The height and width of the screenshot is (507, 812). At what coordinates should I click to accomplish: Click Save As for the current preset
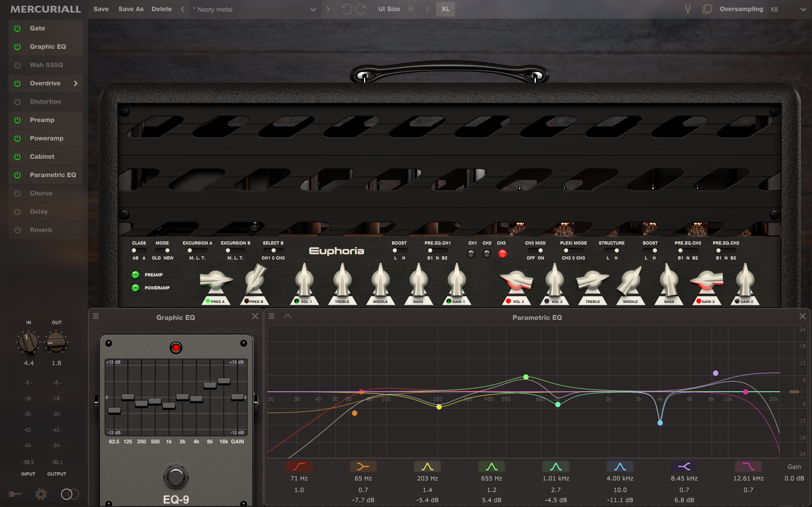(x=131, y=9)
